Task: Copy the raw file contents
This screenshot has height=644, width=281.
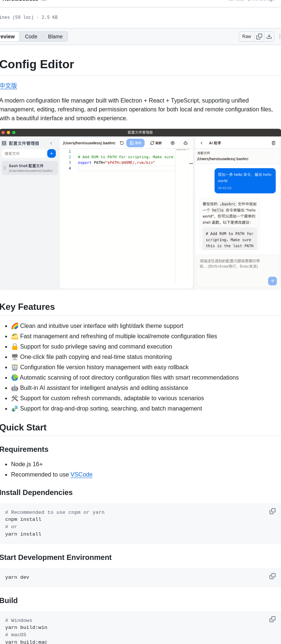Action: click(259, 37)
